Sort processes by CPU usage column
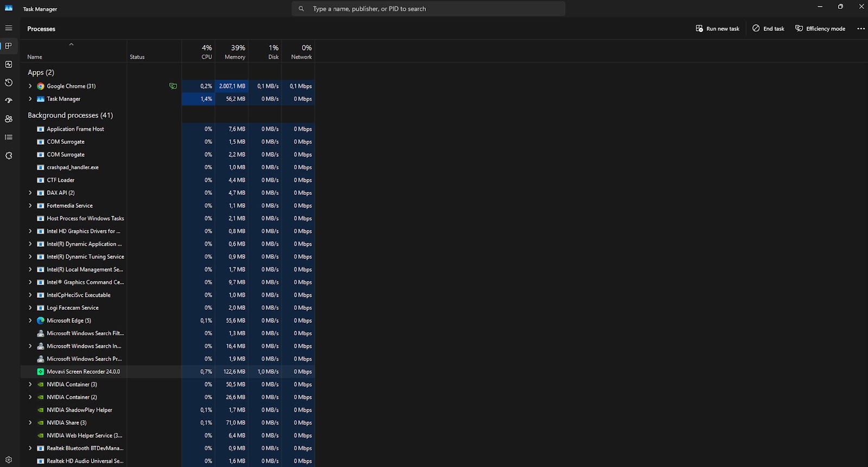This screenshot has height=467, width=868. [x=198, y=52]
